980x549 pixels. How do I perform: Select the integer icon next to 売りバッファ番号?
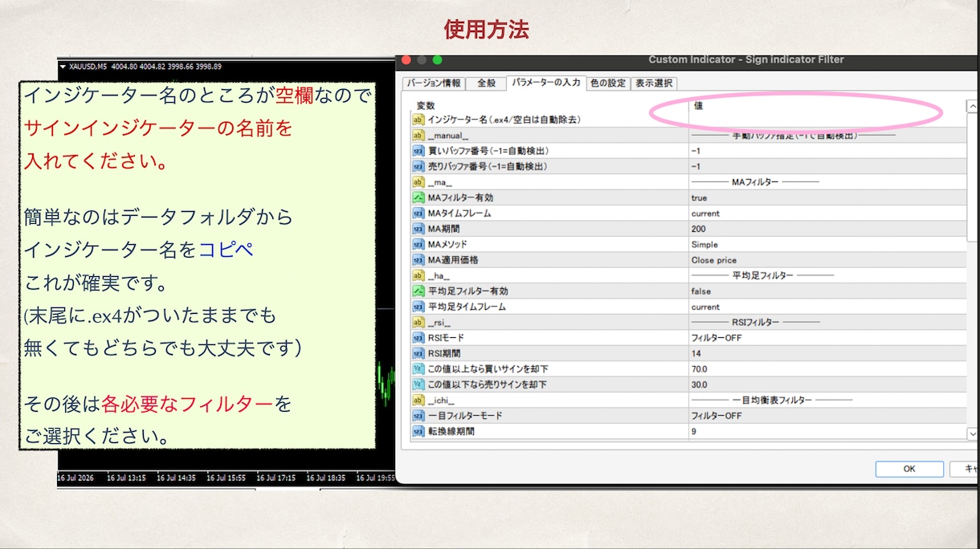click(x=418, y=166)
